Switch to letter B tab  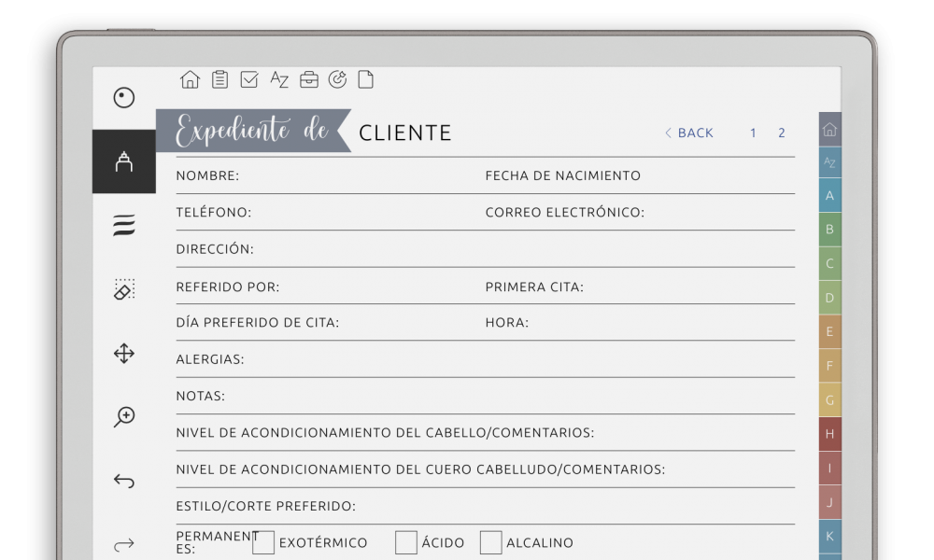pos(829,229)
